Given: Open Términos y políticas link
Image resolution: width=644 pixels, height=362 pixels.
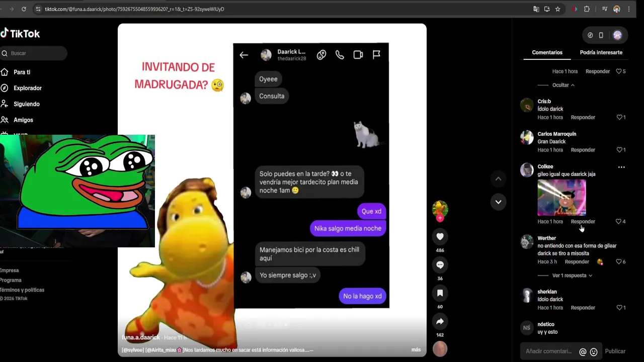Looking at the screenshot, I should click(x=22, y=290).
